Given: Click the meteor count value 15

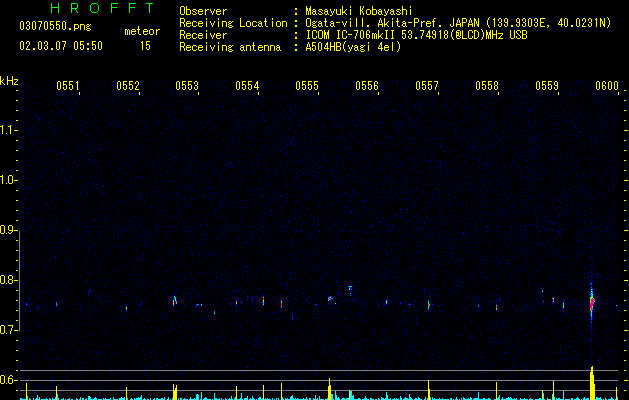Looking at the screenshot, I should tap(145, 46).
